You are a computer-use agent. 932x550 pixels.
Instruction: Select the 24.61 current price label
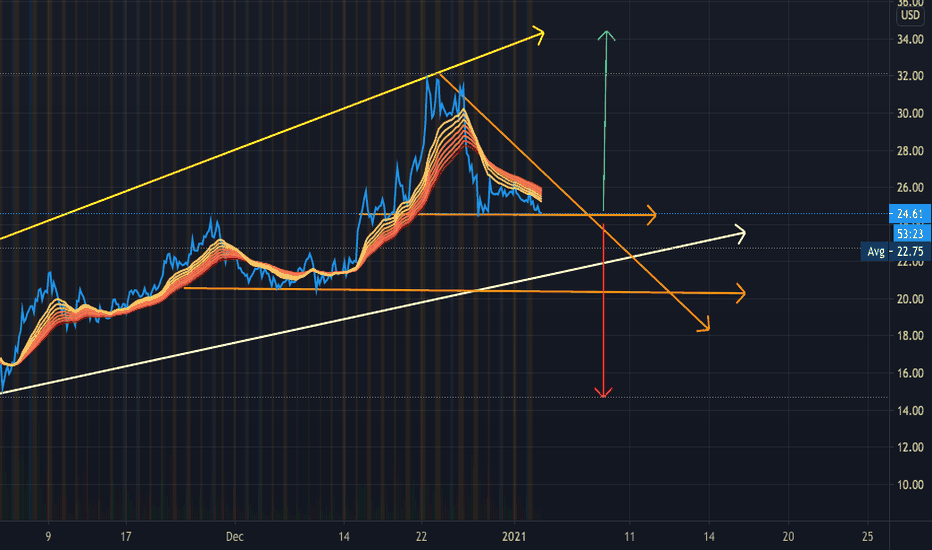[x=909, y=214]
